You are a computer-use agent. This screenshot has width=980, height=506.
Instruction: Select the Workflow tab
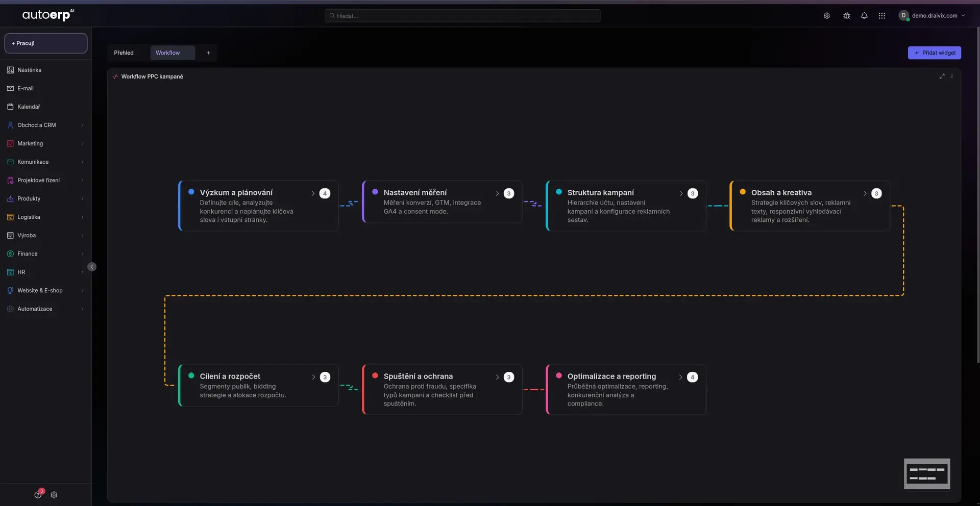pyautogui.click(x=167, y=53)
